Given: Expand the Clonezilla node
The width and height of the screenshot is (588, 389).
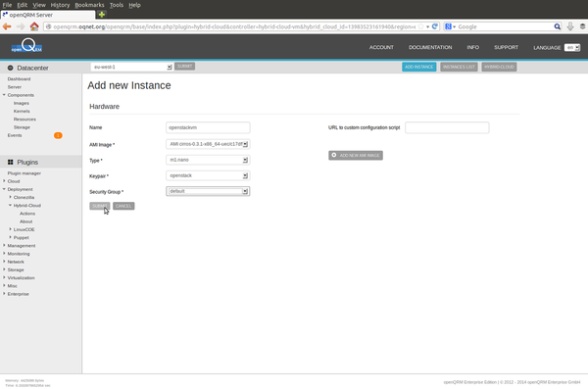Looking at the screenshot, I should (x=10, y=197).
